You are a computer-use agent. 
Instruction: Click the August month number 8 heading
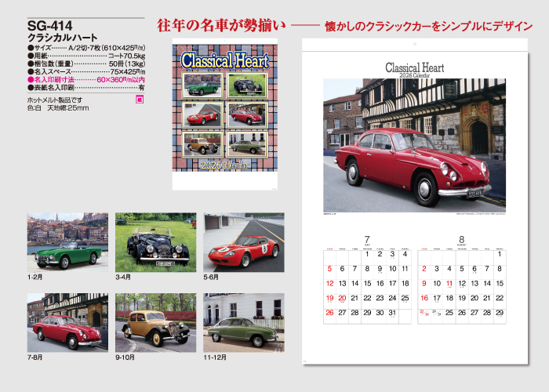(461, 238)
